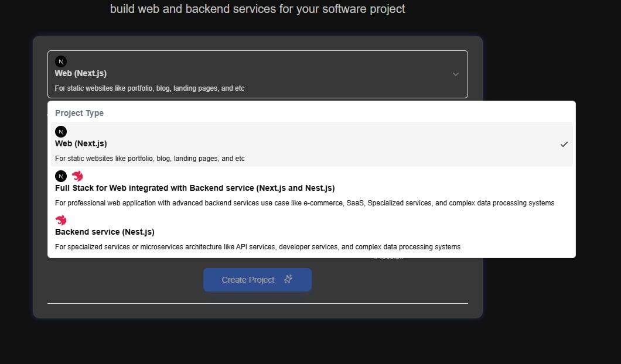This screenshot has width=621, height=364.
Task: Click the horizontal divider below Create Project
Action: click(257, 304)
